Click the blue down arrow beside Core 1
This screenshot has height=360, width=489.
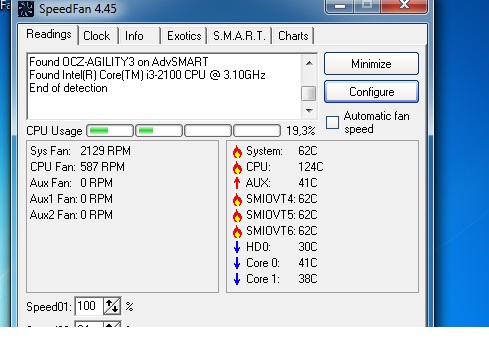[x=237, y=279]
